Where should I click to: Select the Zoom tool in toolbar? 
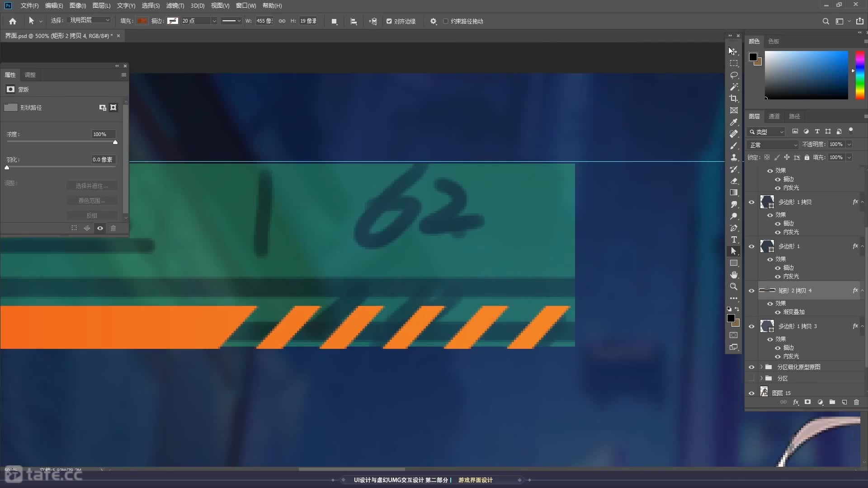(x=734, y=286)
